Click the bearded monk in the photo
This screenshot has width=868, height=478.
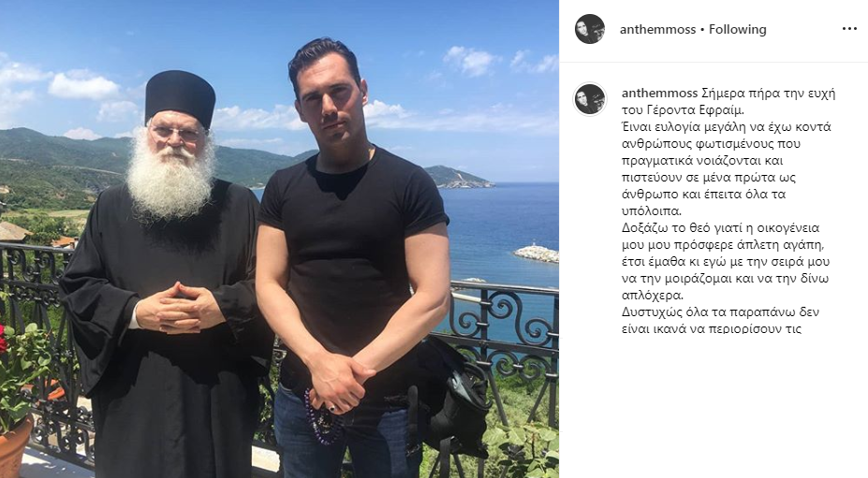tap(166, 277)
